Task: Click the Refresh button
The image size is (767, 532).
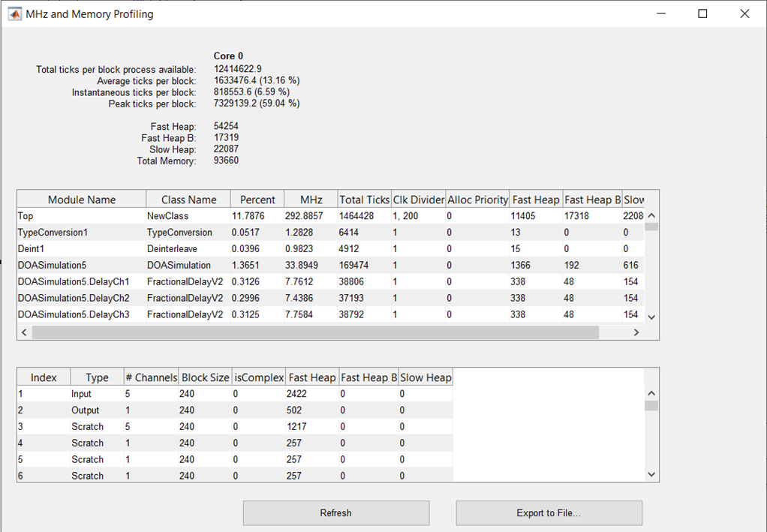Action: coord(335,513)
